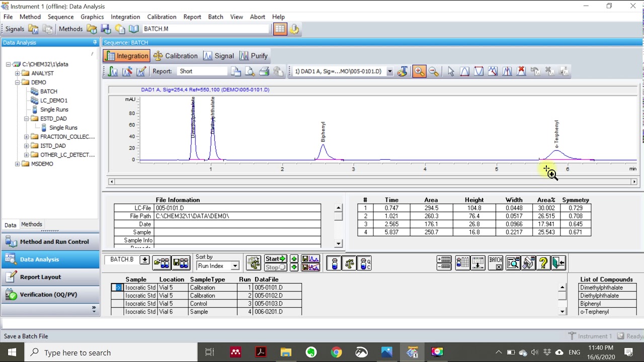Click the greyed Stop button
Image resolution: width=644 pixels, height=362 pixels.
click(276, 267)
